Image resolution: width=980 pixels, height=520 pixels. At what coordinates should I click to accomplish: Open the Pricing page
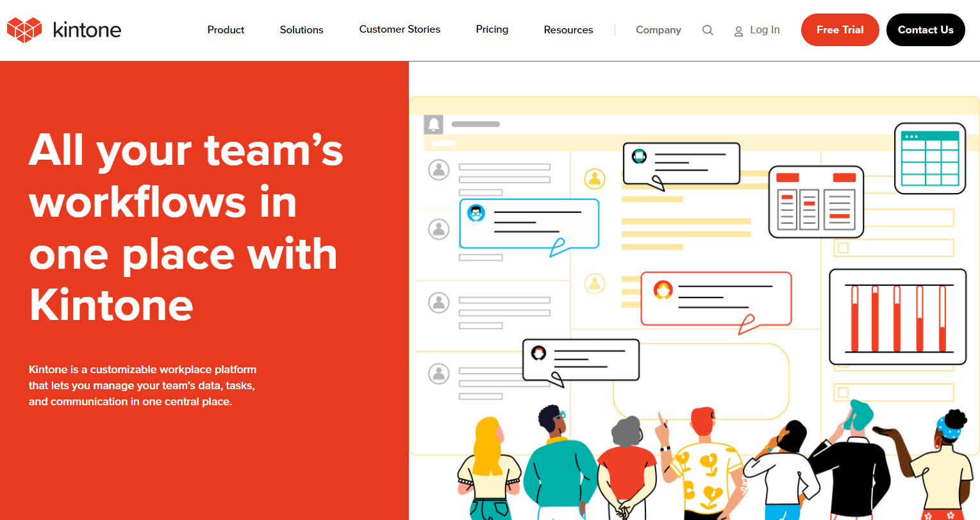492,29
